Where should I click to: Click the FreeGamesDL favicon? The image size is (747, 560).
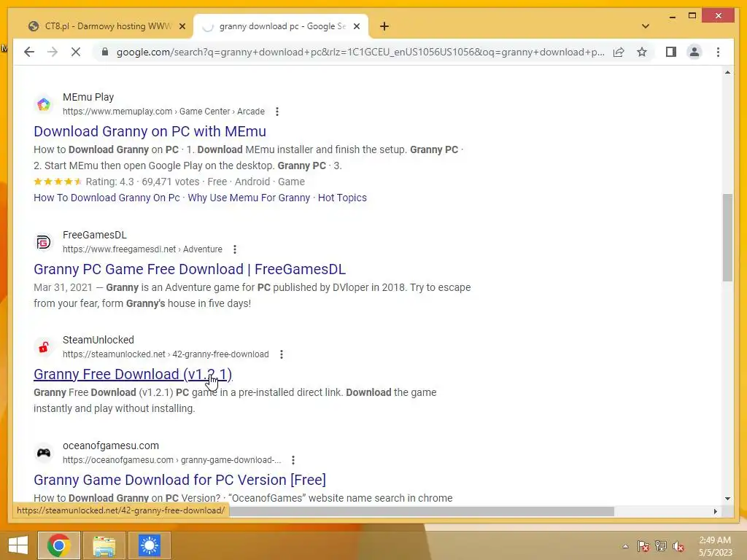(43, 242)
